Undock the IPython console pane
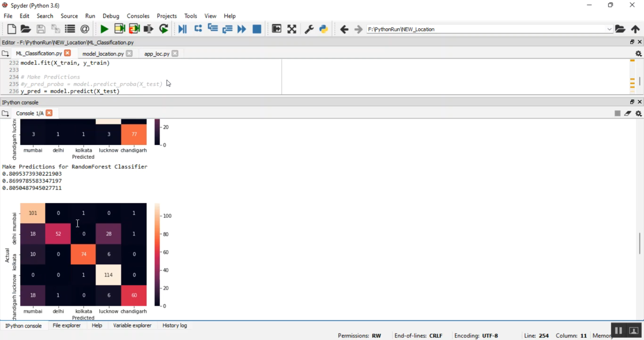The image size is (644, 340). pyautogui.click(x=632, y=102)
